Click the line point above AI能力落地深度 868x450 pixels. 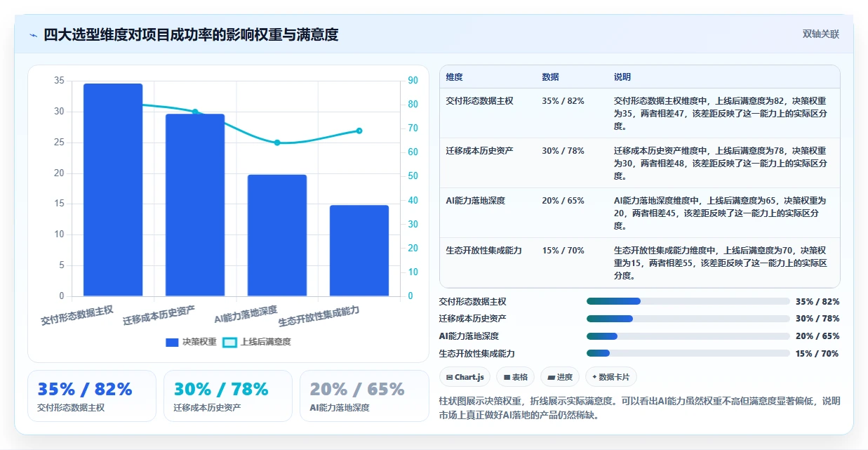coord(277,143)
